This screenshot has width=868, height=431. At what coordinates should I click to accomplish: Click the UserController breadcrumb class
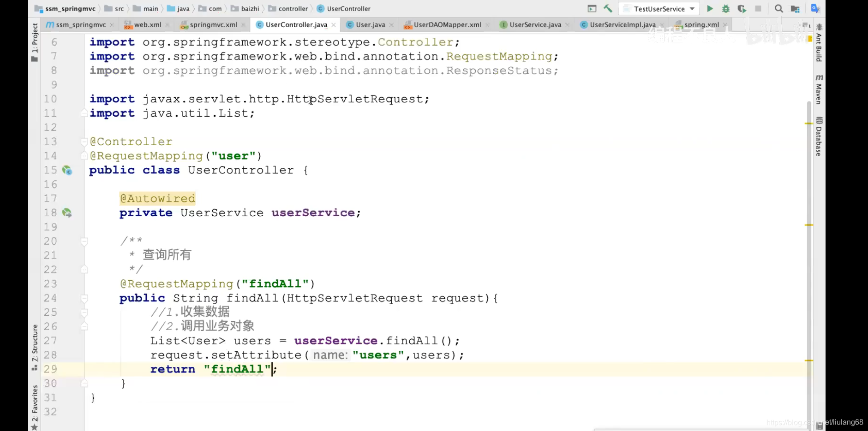[344, 9]
